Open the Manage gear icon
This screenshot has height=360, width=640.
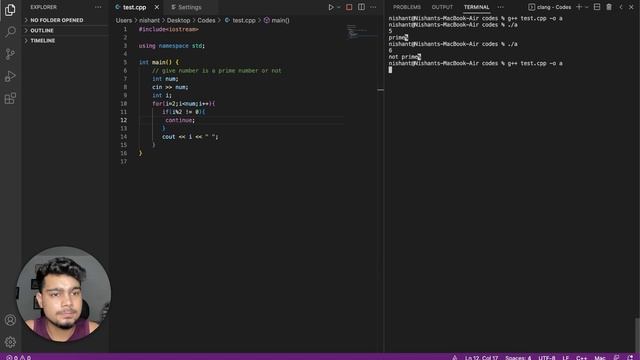coord(10,342)
